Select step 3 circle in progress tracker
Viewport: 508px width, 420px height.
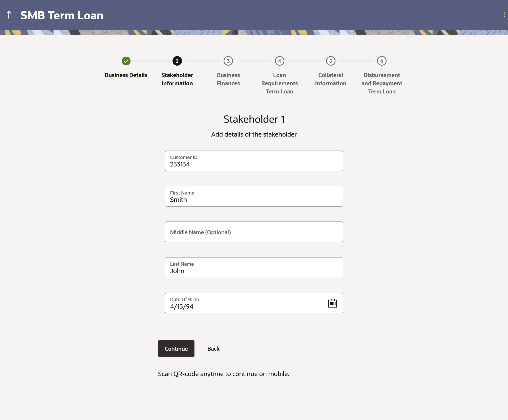pyautogui.click(x=228, y=61)
